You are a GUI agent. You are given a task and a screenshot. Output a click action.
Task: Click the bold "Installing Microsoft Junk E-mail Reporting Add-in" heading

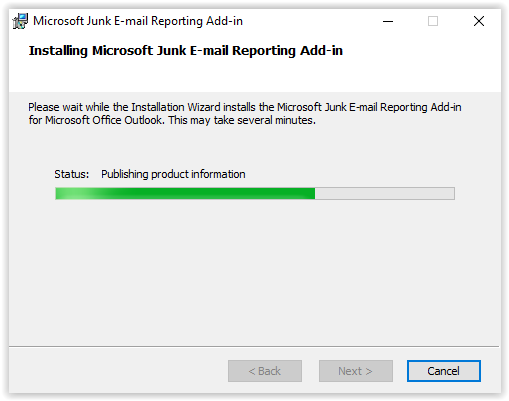point(186,51)
